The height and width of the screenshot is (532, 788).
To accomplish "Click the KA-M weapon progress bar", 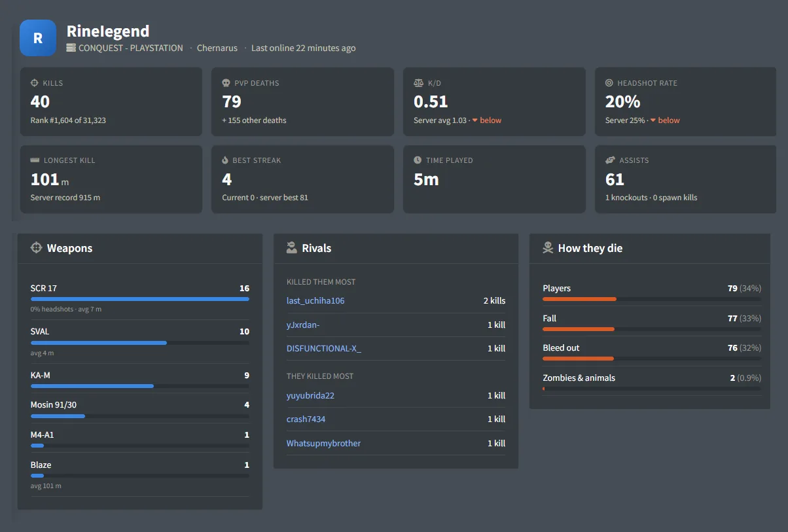I will tap(140, 386).
